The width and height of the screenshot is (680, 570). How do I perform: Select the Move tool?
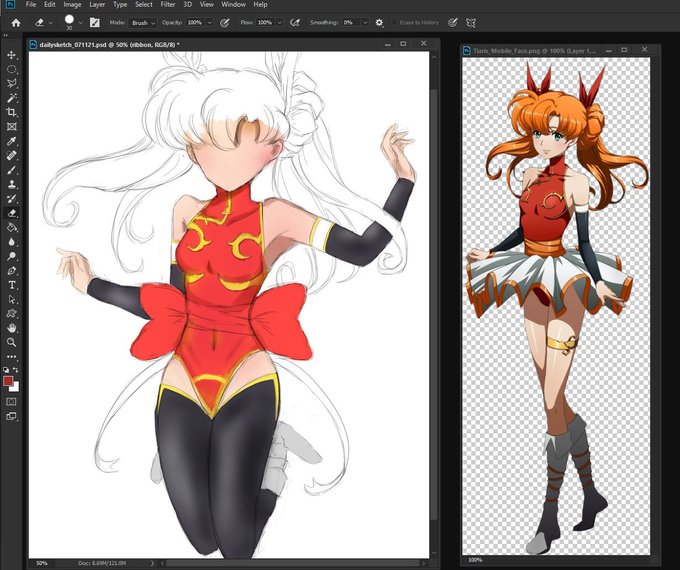pos(12,55)
